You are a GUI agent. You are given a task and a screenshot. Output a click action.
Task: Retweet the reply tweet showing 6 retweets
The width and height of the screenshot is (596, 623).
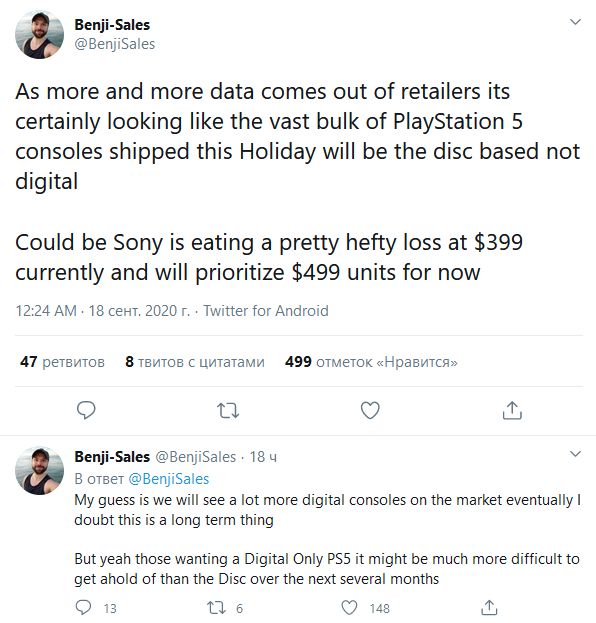click(224, 608)
